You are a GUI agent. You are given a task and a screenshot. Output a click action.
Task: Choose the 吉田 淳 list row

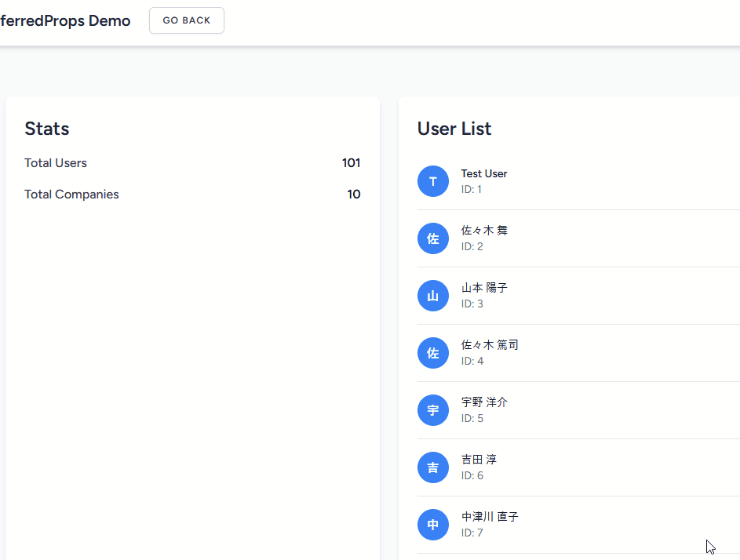(578, 467)
